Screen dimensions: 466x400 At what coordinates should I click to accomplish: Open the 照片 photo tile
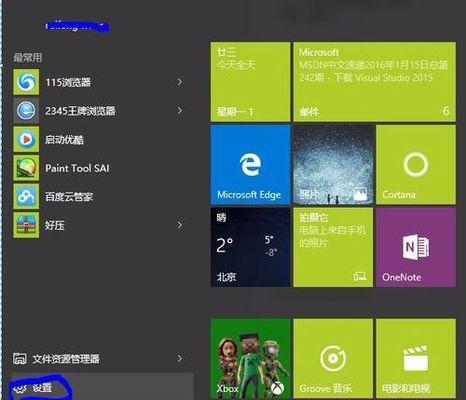pyautogui.click(x=333, y=164)
